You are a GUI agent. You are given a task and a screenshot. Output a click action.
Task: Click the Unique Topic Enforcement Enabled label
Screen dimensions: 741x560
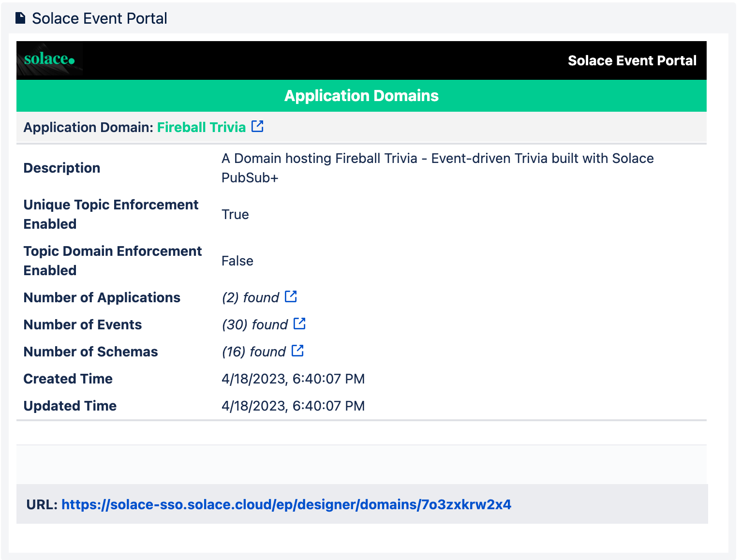[111, 214]
